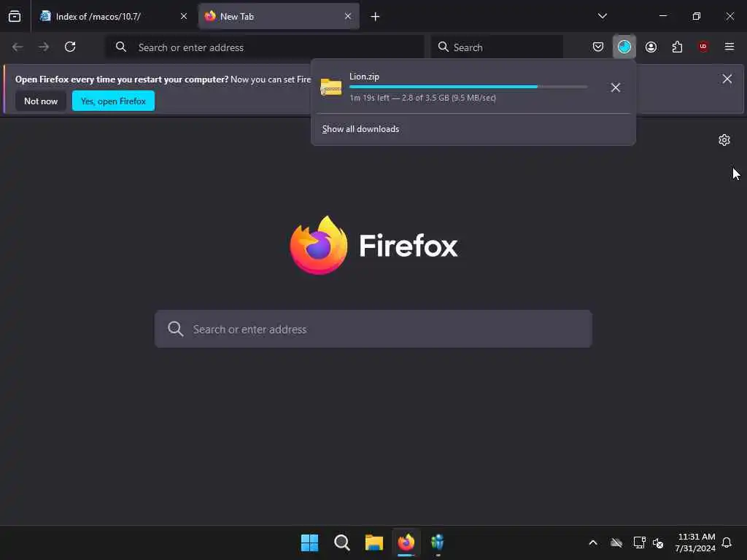The image size is (747, 560).
Task: Open the Pocket save icon
Action: click(598, 47)
